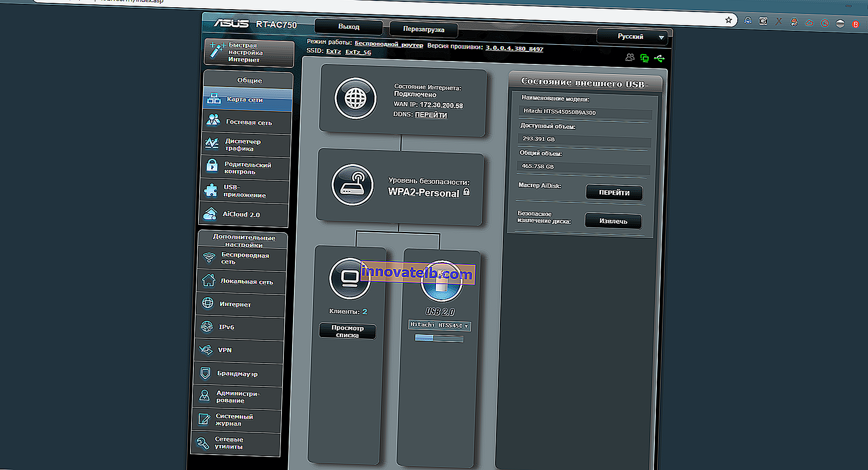The image size is (868, 470).
Task: Click the clients count number 2
Action: point(365,311)
